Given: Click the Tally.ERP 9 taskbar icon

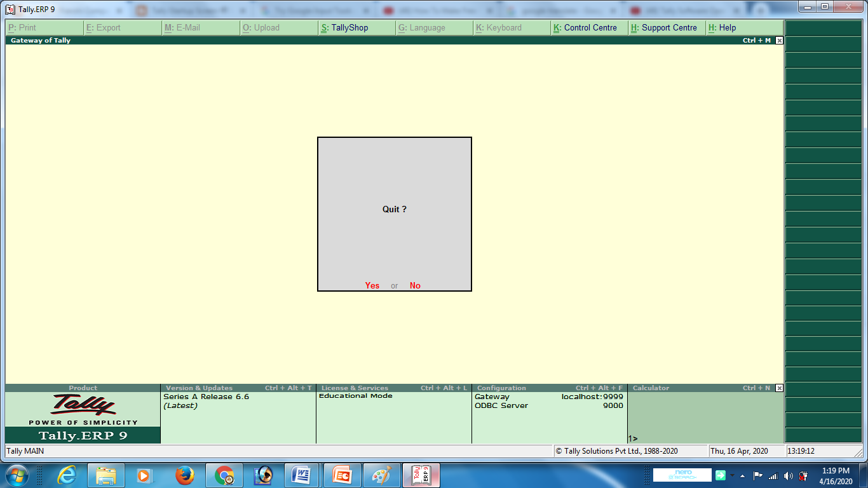Looking at the screenshot, I should (x=421, y=475).
